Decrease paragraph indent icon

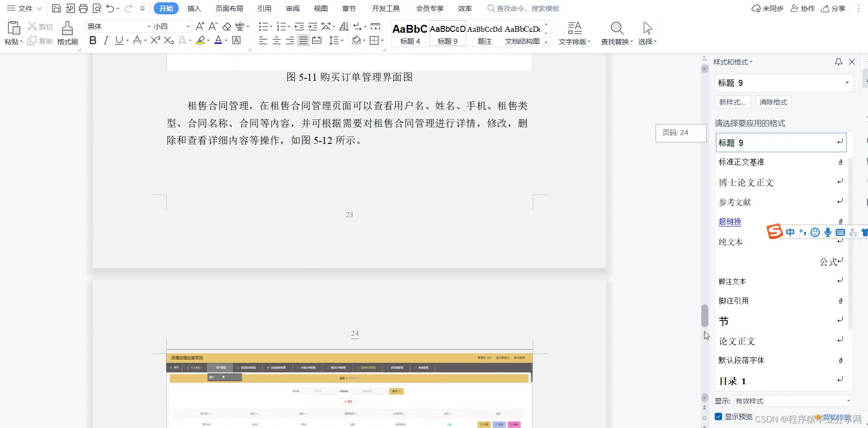coord(299,26)
